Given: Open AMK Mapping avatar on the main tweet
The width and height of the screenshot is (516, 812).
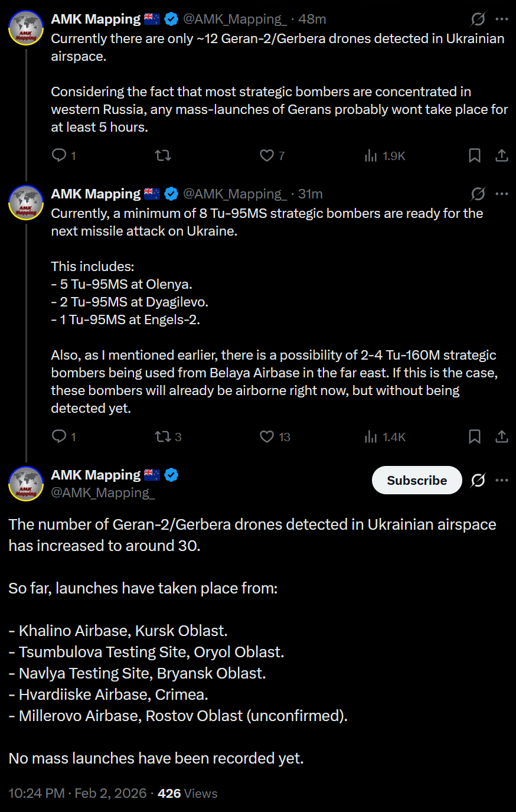Looking at the screenshot, I should tap(26, 483).
